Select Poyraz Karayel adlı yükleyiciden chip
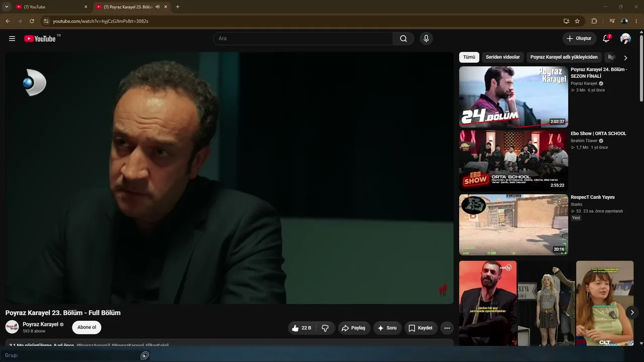644x362 pixels. pos(564,57)
